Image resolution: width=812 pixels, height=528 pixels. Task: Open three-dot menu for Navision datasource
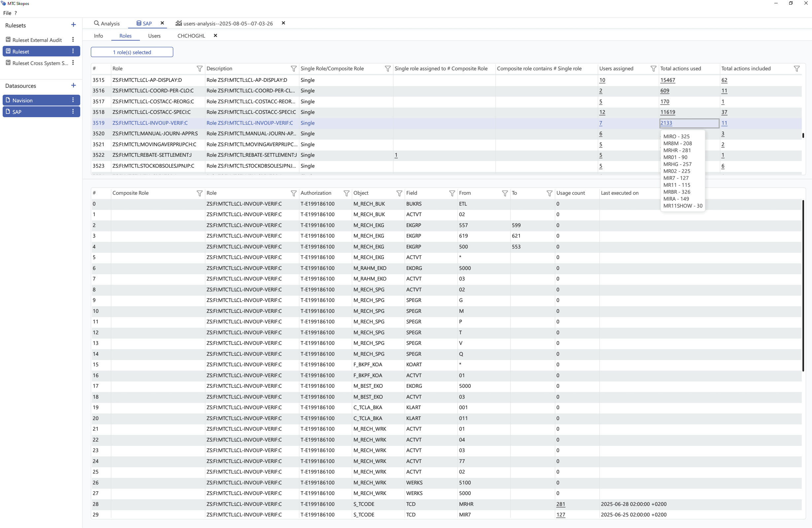click(73, 100)
